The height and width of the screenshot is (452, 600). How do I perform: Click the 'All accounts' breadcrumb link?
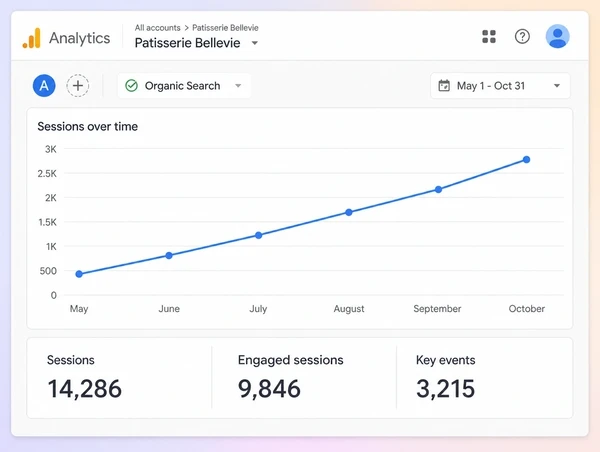point(157,28)
